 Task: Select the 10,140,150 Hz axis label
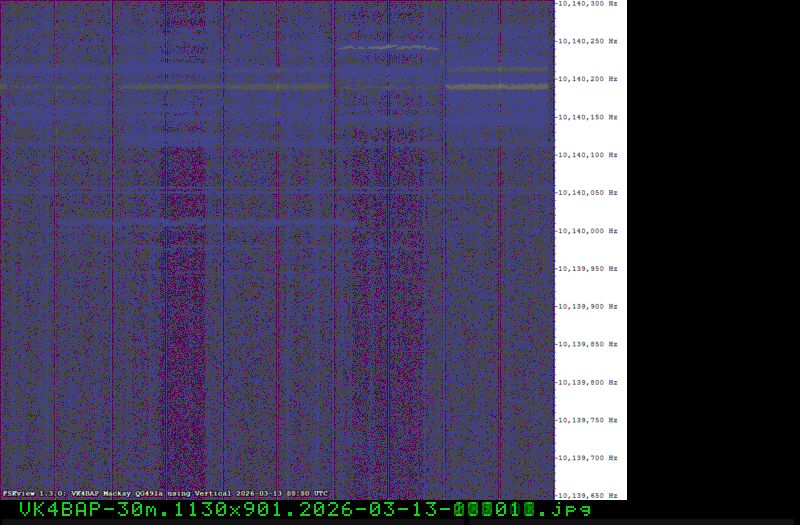coord(588,117)
